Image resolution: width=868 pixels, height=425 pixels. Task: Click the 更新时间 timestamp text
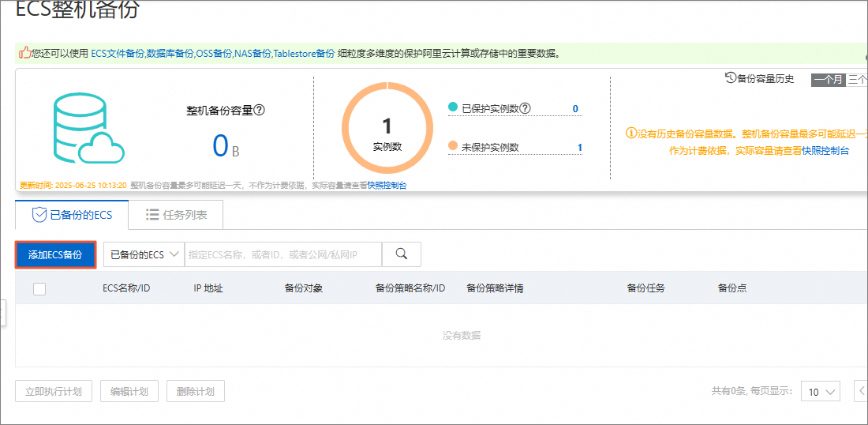73,186
